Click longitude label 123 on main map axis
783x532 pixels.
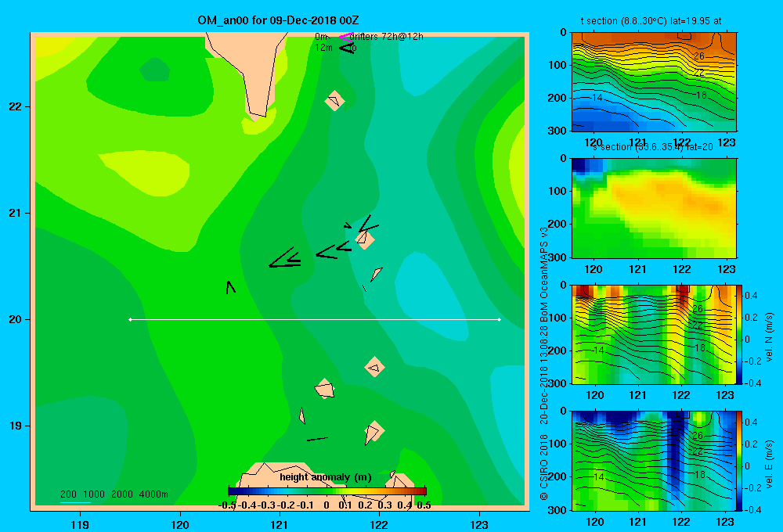[x=479, y=524]
